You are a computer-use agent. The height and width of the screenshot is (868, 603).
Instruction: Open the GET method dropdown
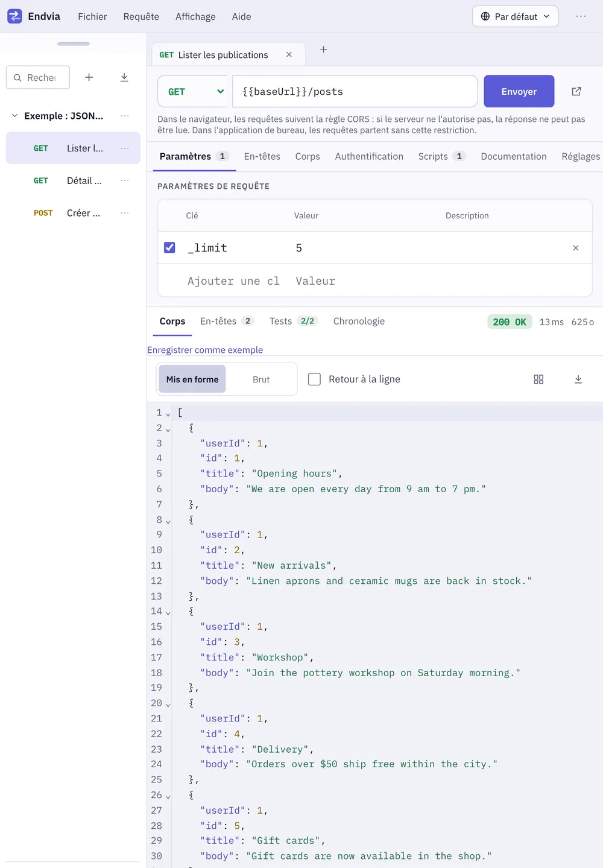pos(193,91)
